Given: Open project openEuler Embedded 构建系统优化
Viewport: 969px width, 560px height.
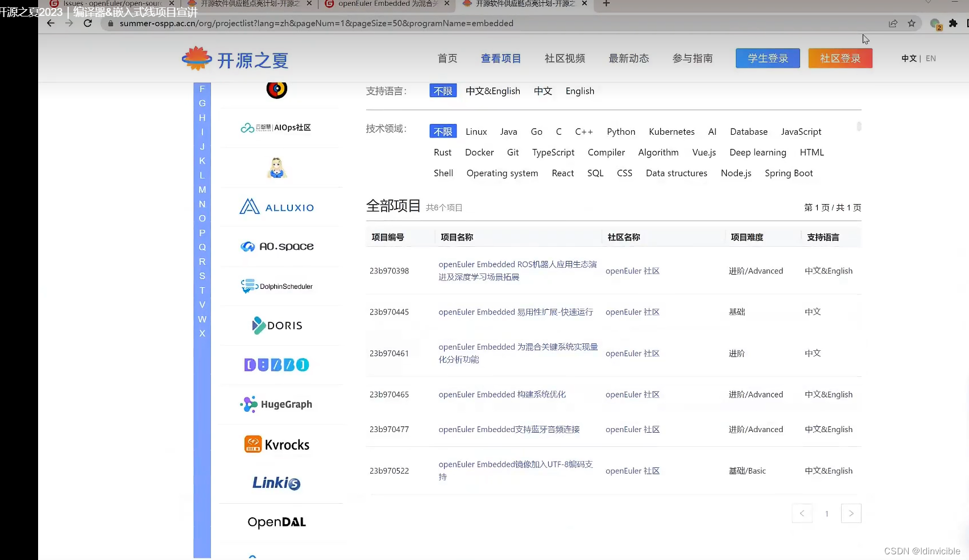Looking at the screenshot, I should pos(502,394).
